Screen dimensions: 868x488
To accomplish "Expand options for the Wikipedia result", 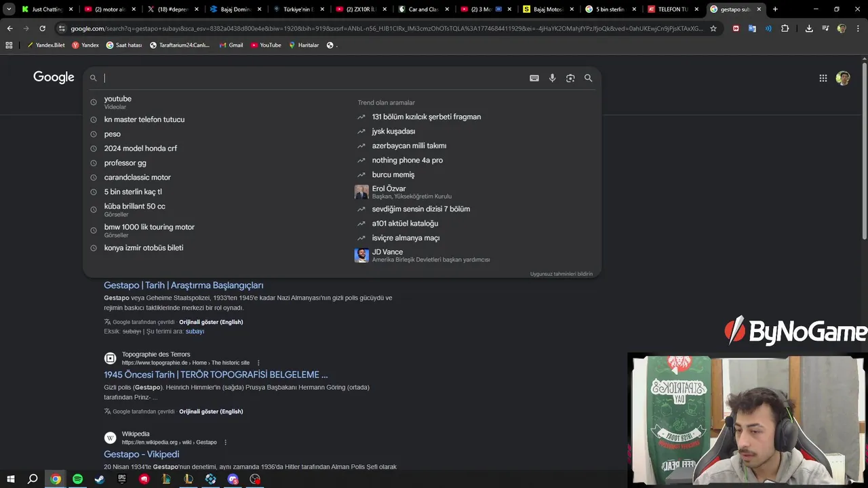I will tap(226, 443).
